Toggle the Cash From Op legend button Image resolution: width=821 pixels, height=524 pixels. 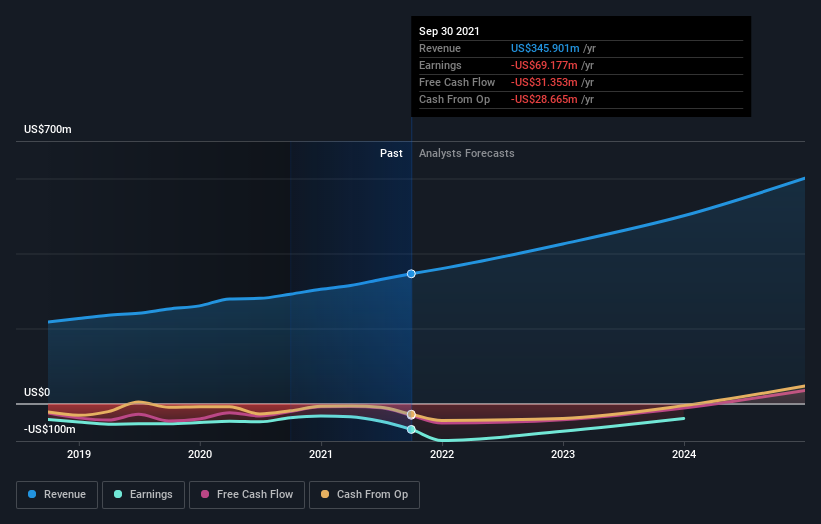(364, 495)
